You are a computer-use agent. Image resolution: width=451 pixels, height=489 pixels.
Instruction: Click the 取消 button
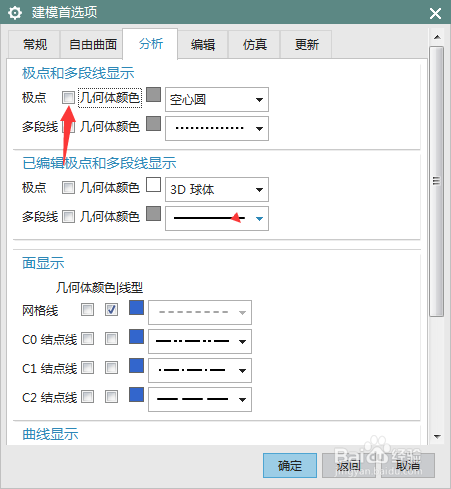click(x=408, y=465)
